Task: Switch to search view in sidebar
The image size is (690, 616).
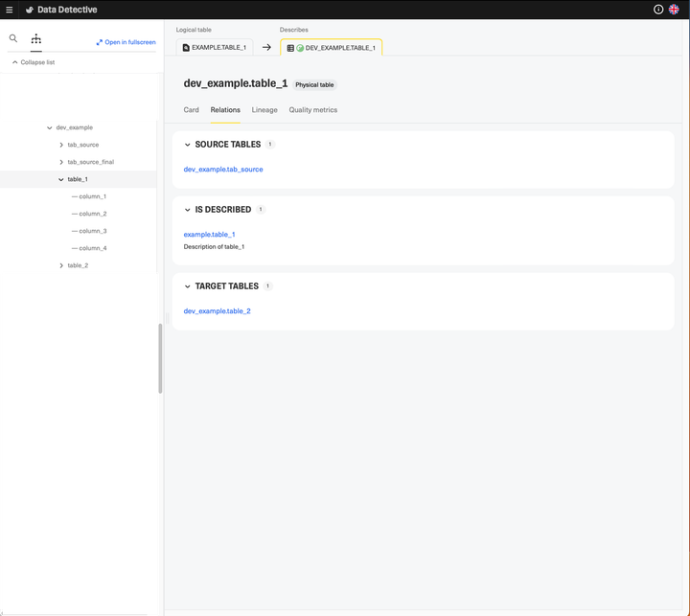Action: (x=13, y=38)
